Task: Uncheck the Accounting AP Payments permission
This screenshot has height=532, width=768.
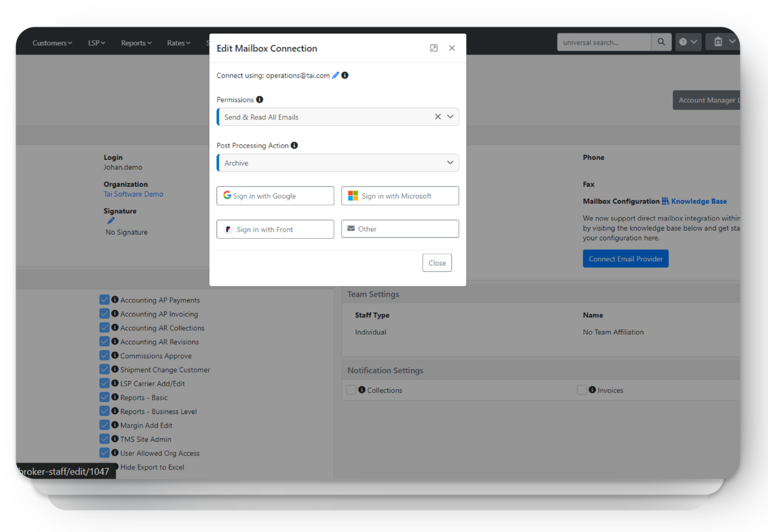Action: 104,299
